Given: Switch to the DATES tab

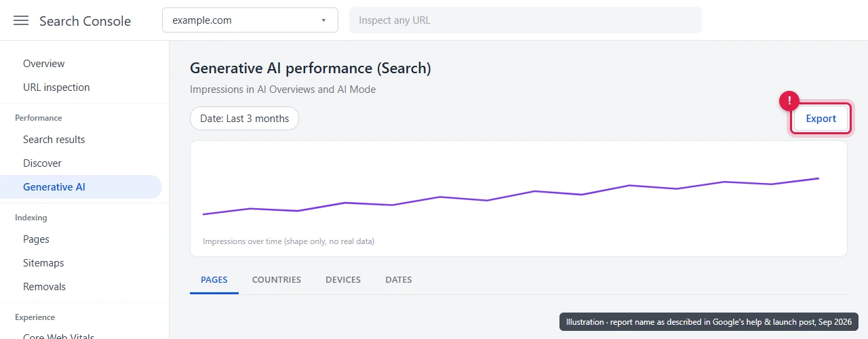Looking at the screenshot, I should click(399, 280).
